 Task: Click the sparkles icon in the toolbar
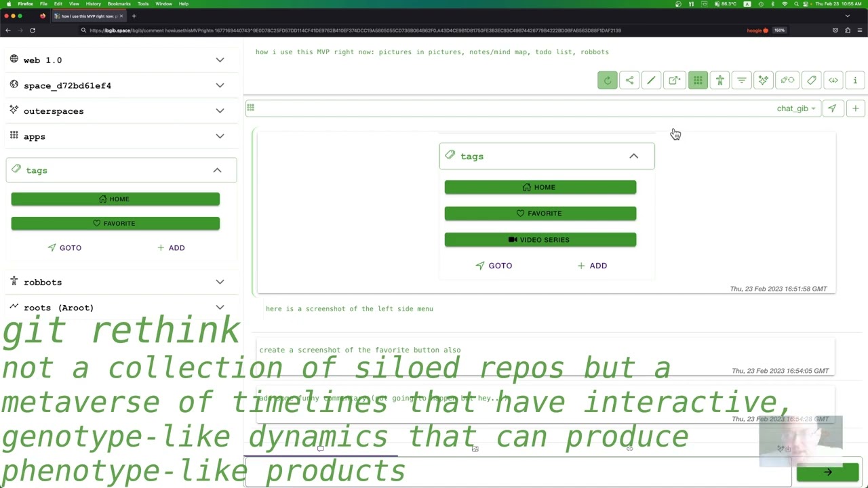764,81
